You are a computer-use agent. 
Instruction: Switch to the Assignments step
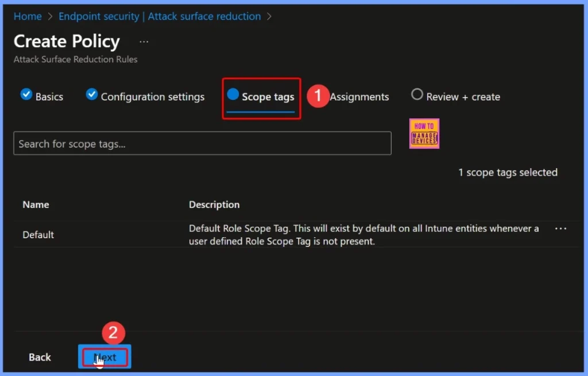pos(359,97)
